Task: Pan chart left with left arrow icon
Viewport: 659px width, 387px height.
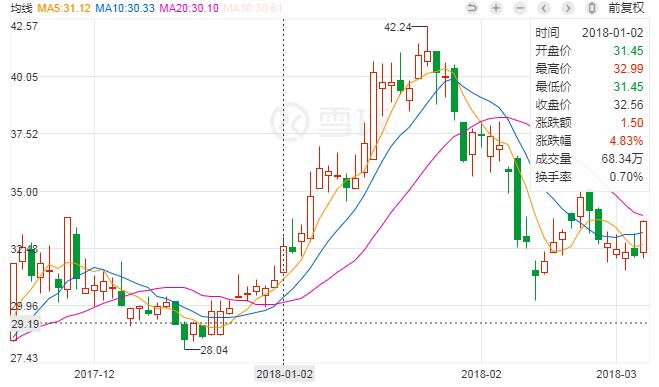Action: [544, 8]
